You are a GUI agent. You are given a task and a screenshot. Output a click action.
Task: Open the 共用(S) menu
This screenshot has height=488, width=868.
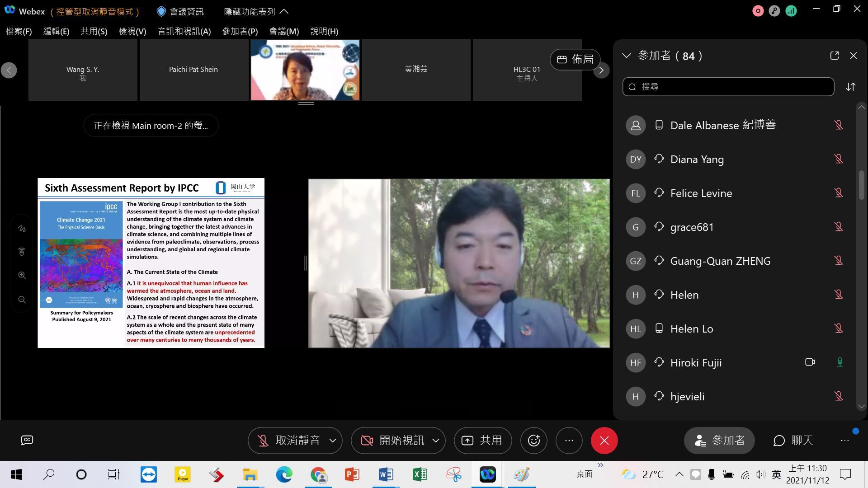94,31
